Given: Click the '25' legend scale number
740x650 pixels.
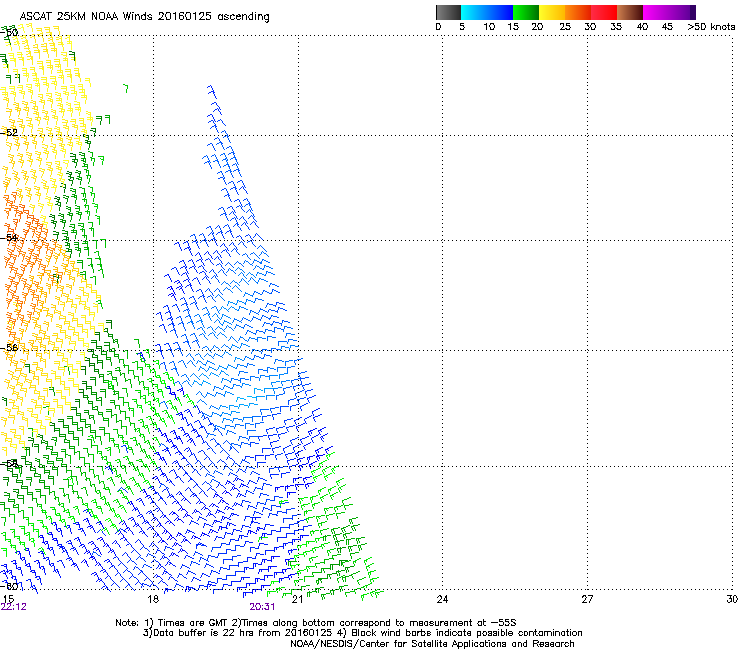Looking at the screenshot, I should click(x=565, y=27).
